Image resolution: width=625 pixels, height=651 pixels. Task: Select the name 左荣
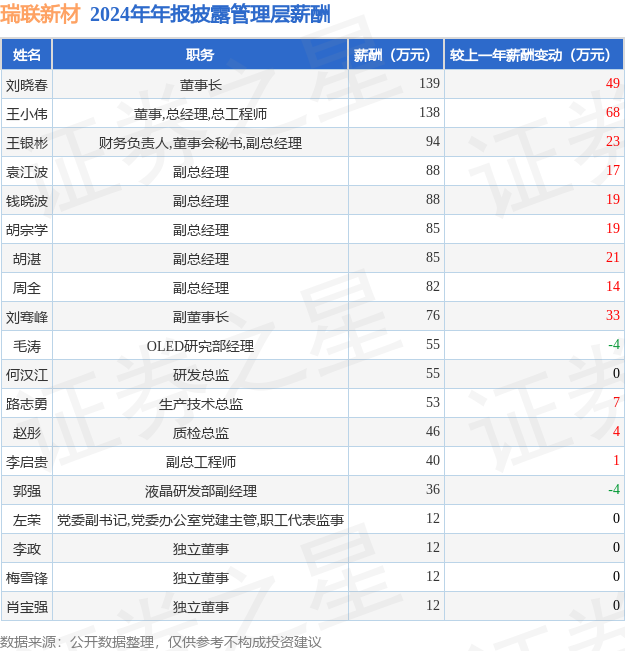click(x=27, y=520)
